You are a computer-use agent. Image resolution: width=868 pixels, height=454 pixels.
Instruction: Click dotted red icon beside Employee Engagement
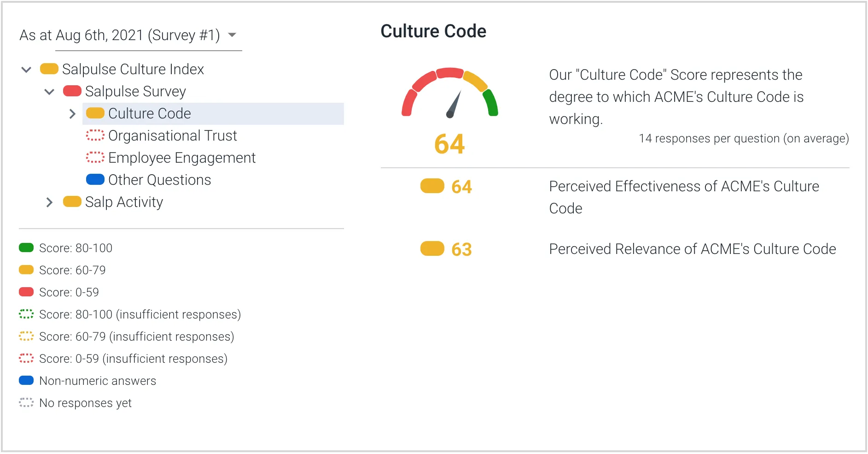(x=95, y=158)
